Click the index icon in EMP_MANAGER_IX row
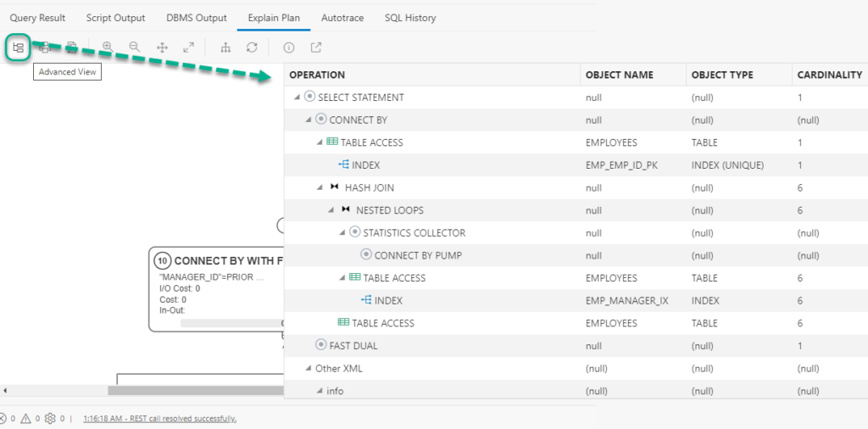The image size is (868, 429). tap(366, 301)
